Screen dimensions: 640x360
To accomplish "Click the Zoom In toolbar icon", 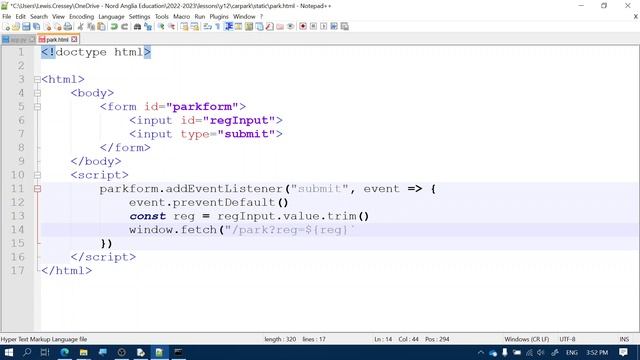I will point(161,27).
